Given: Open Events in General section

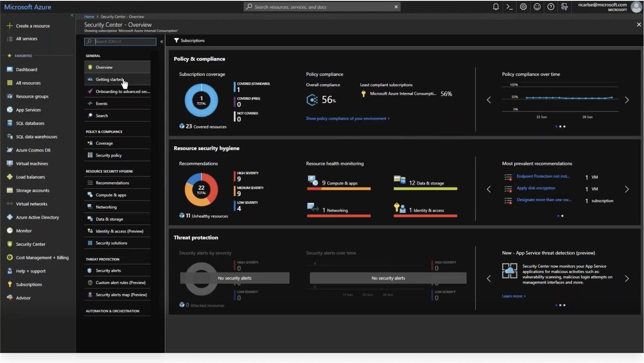Looking at the screenshot, I should tap(117, 103).
